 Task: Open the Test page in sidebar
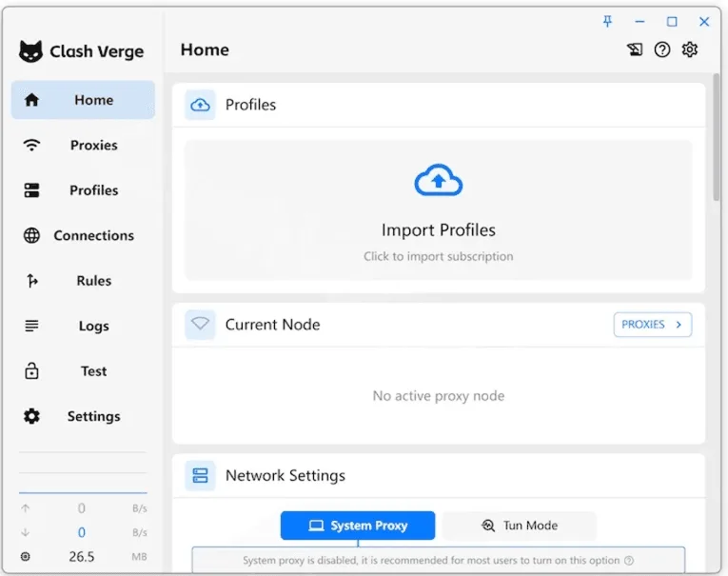[x=83, y=370]
